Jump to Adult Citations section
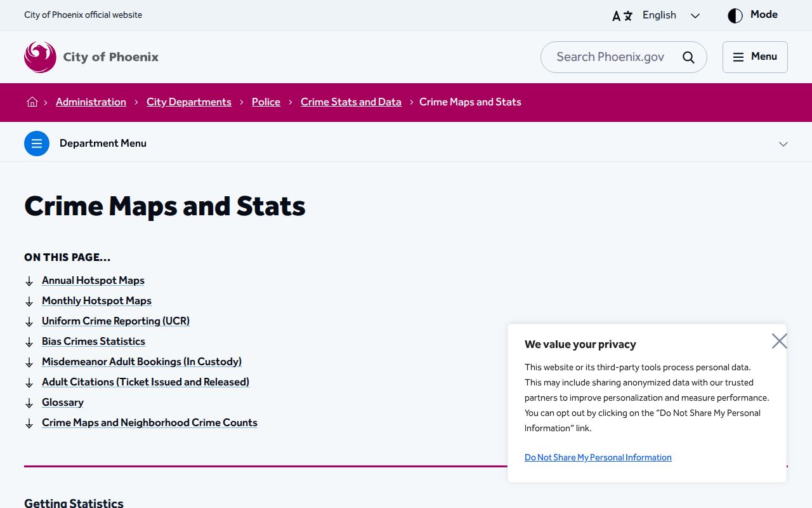The image size is (812, 508). (x=145, y=382)
